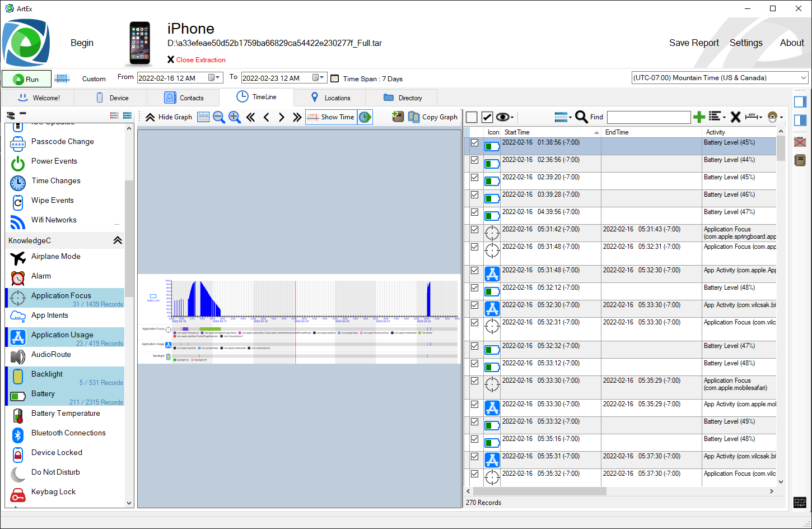Switch to the Welcome! tab
Viewport: 812px width, 529px height.
[39, 98]
